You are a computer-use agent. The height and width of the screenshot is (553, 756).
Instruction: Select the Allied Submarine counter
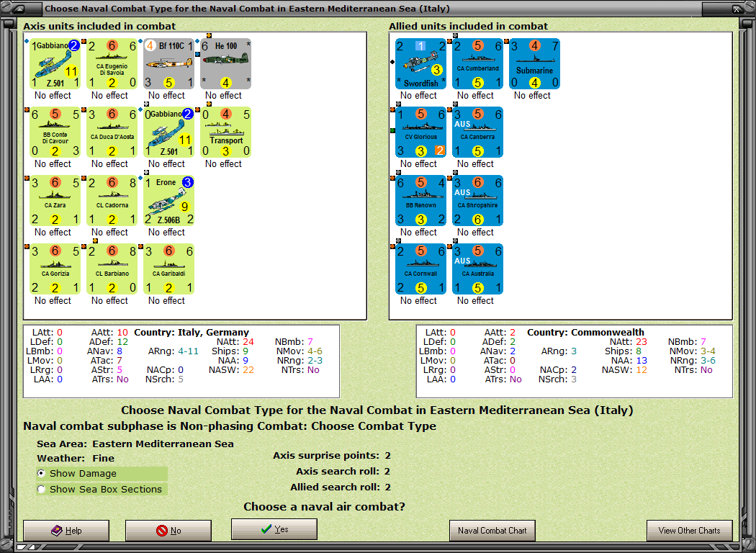(x=535, y=64)
